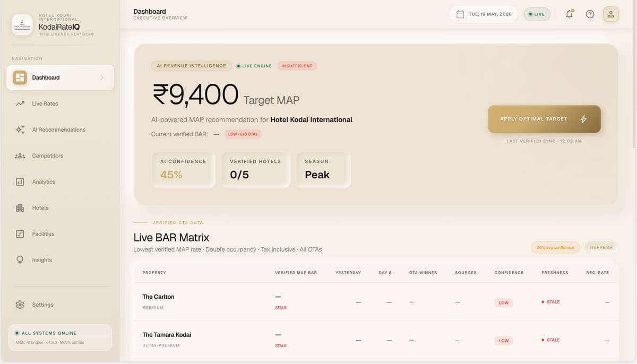The image size is (637, 364).
Task: Click the Confidence column header
Action: [x=509, y=273]
